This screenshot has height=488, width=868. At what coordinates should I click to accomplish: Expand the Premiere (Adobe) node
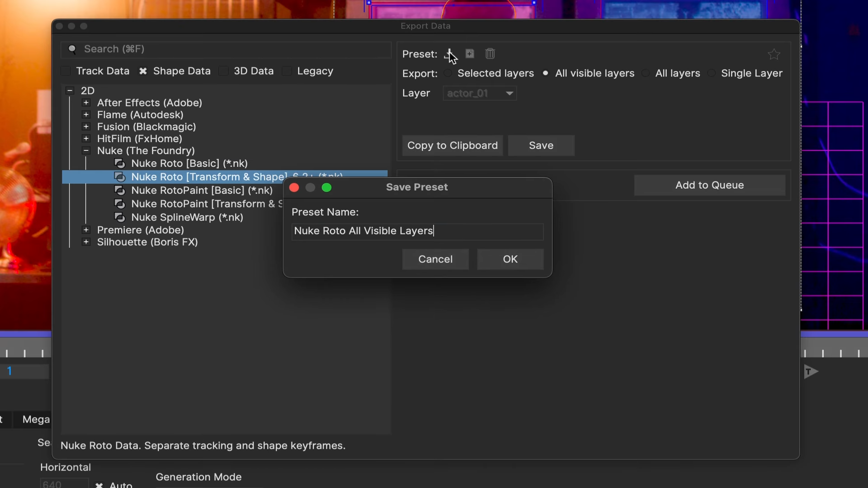[x=86, y=230]
